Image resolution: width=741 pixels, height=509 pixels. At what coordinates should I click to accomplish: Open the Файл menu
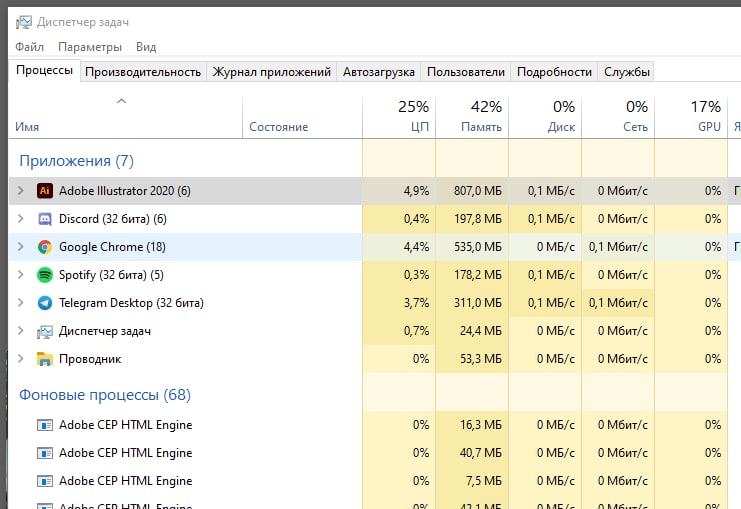[x=29, y=47]
